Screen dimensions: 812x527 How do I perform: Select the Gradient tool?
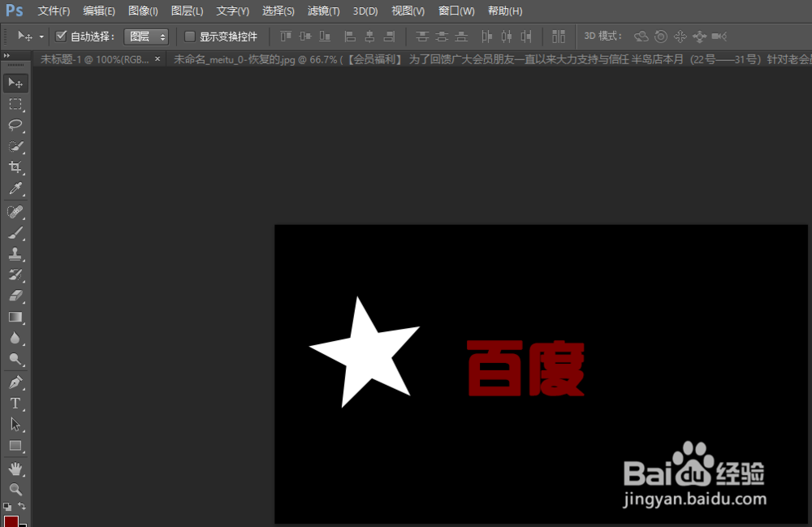15,317
